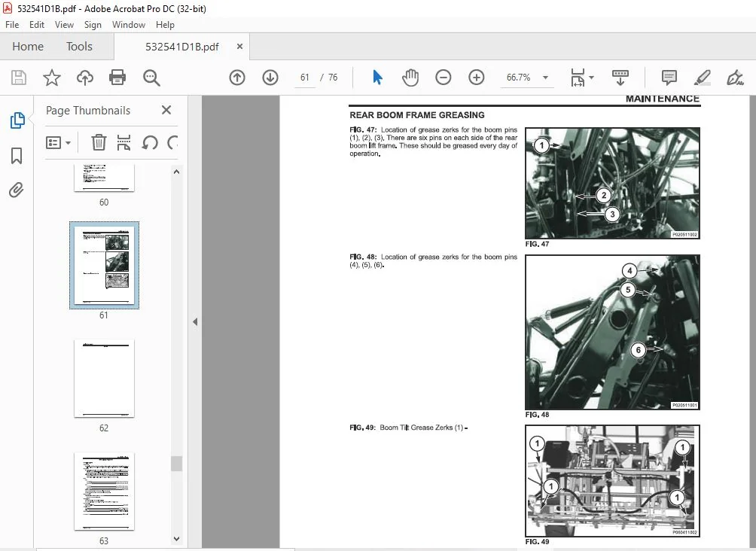Rotate pages clockwise icon
The image size is (756, 551).
tap(172, 143)
